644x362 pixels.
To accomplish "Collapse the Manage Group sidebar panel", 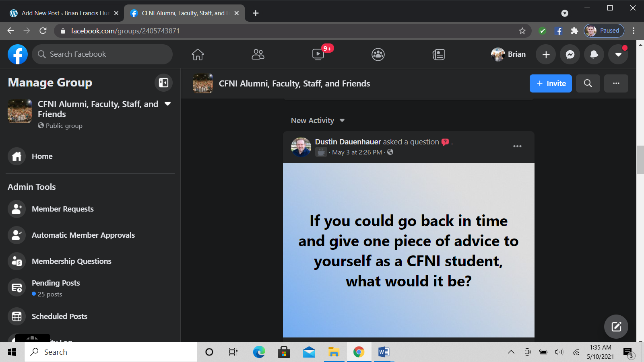I will [x=163, y=82].
